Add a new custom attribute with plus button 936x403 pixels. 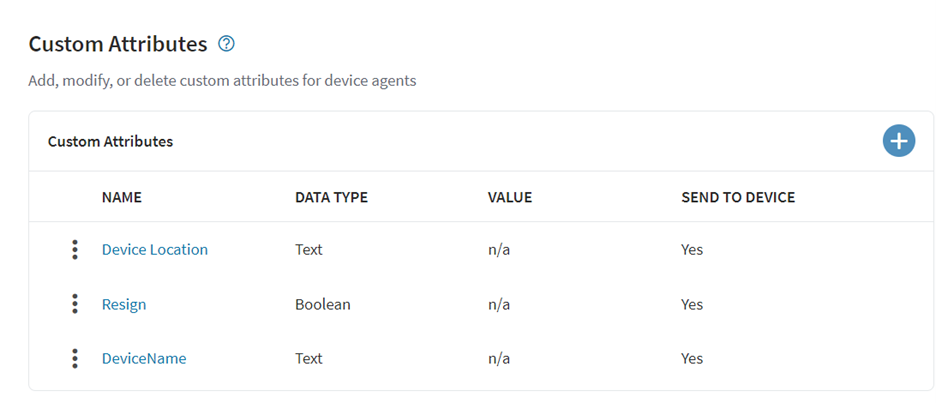click(898, 141)
